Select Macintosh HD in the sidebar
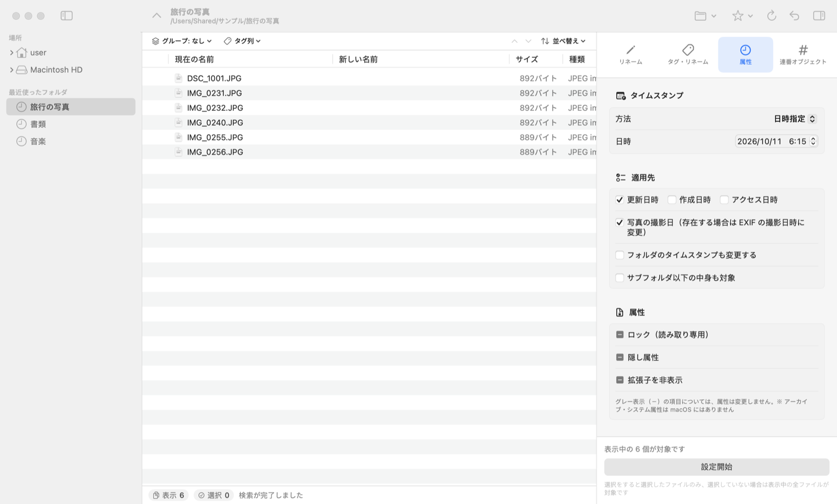The height and width of the screenshot is (504, 837). pos(56,70)
